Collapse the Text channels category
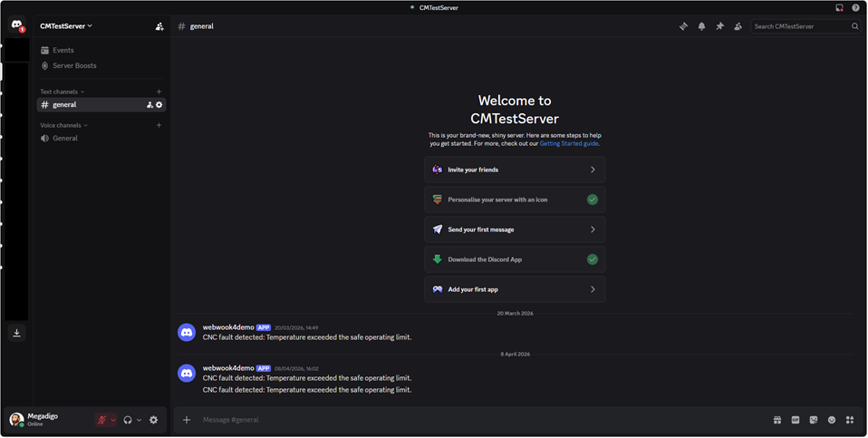 62,92
